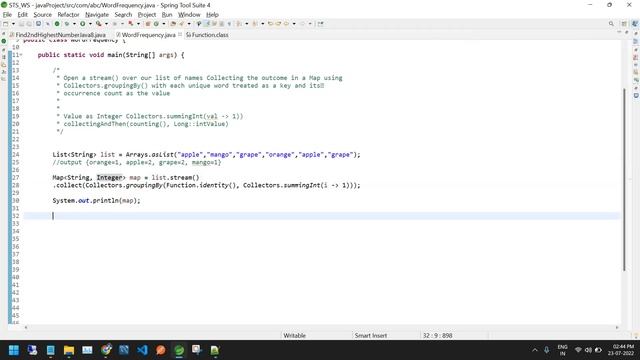The width and height of the screenshot is (640, 360).
Task: Click the Writable status bar entry
Action: pyautogui.click(x=294, y=336)
